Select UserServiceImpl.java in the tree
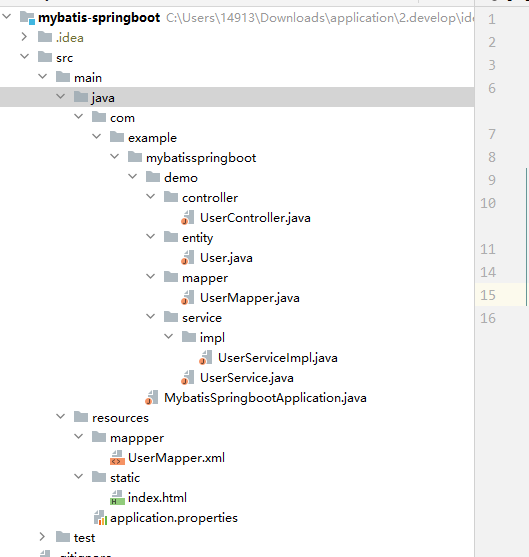The height and width of the screenshot is (557, 529). tap(278, 358)
